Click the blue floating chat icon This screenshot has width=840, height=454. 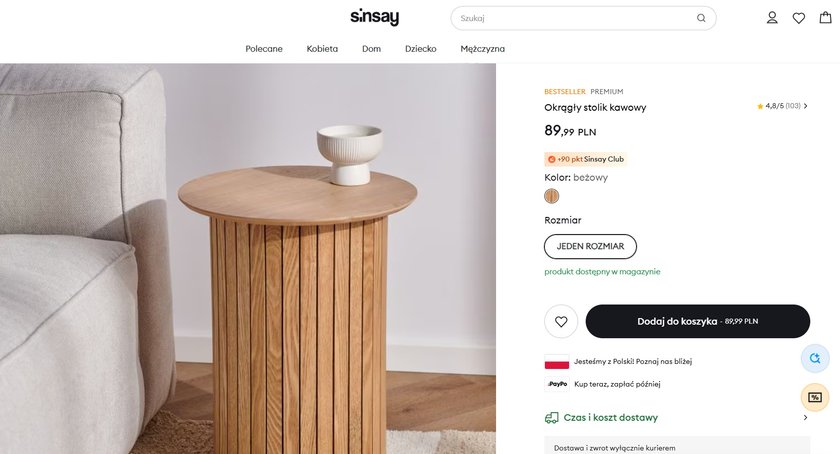tap(815, 358)
